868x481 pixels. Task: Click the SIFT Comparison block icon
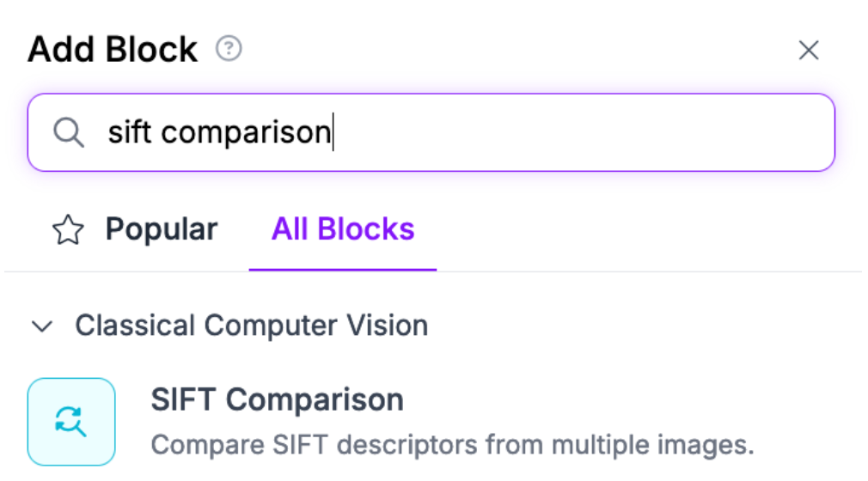(71, 421)
